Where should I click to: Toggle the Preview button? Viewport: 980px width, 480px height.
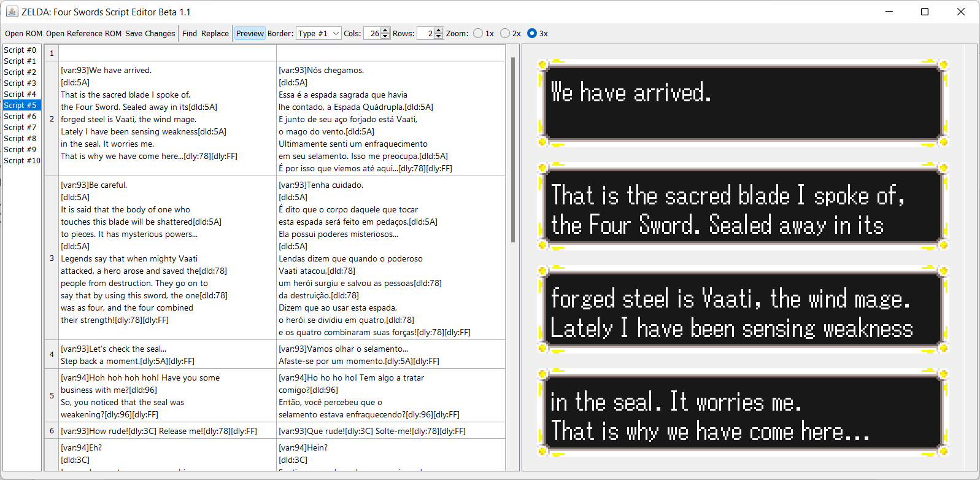coord(250,33)
